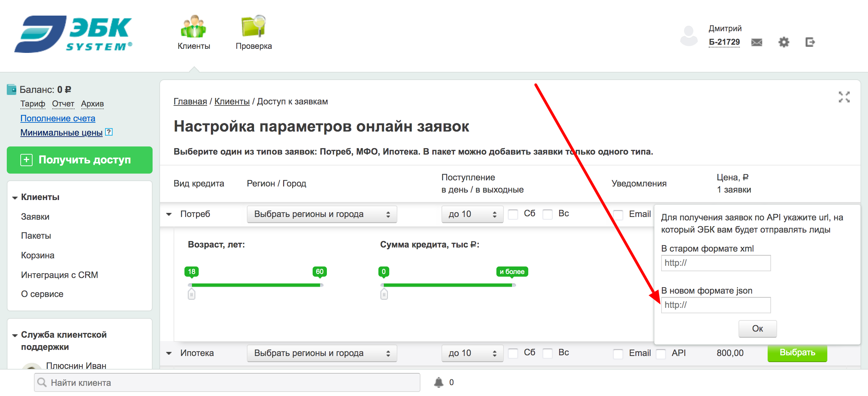Screen dimensions: 868x396
Task: Toggle Вс checkbox in Потреб row
Action: point(547,214)
